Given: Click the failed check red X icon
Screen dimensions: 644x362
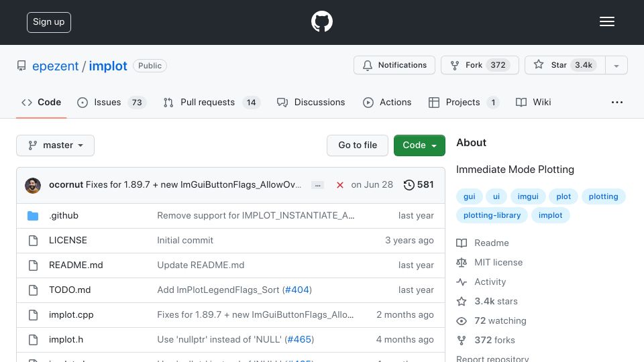Looking at the screenshot, I should (x=339, y=185).
